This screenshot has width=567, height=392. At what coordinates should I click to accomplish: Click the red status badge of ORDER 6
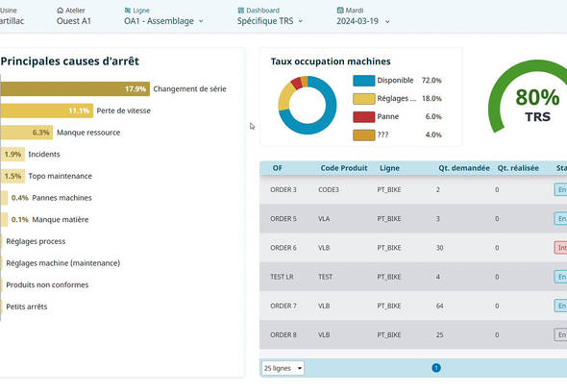pyautogui.click(x=560, y=248)
